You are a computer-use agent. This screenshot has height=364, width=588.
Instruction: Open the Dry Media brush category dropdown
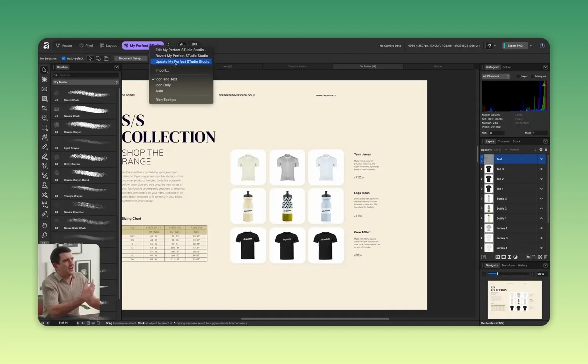[86, 82]
